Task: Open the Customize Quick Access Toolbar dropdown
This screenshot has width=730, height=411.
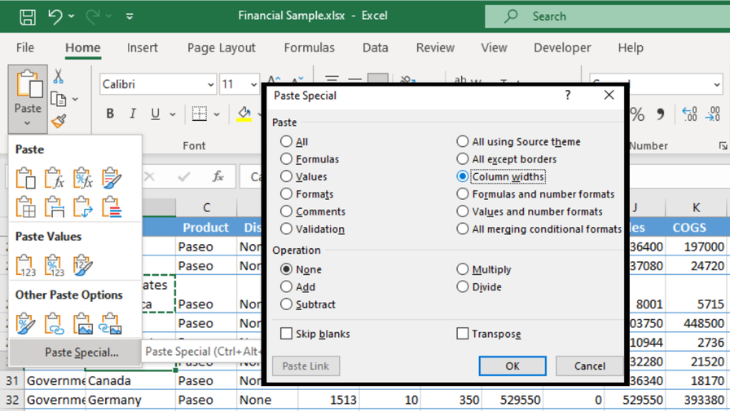Action: point(129,17)
